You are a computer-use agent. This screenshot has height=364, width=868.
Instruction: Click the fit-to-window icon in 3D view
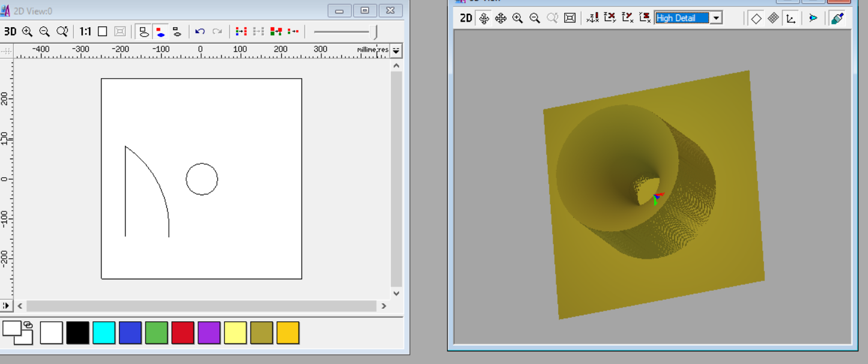(x=569, y=18)
